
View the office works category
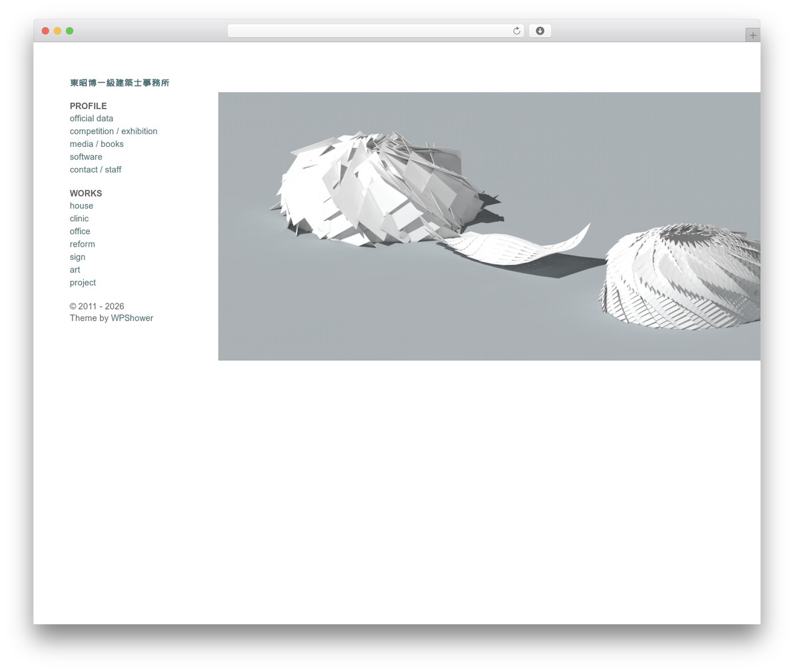80,231
